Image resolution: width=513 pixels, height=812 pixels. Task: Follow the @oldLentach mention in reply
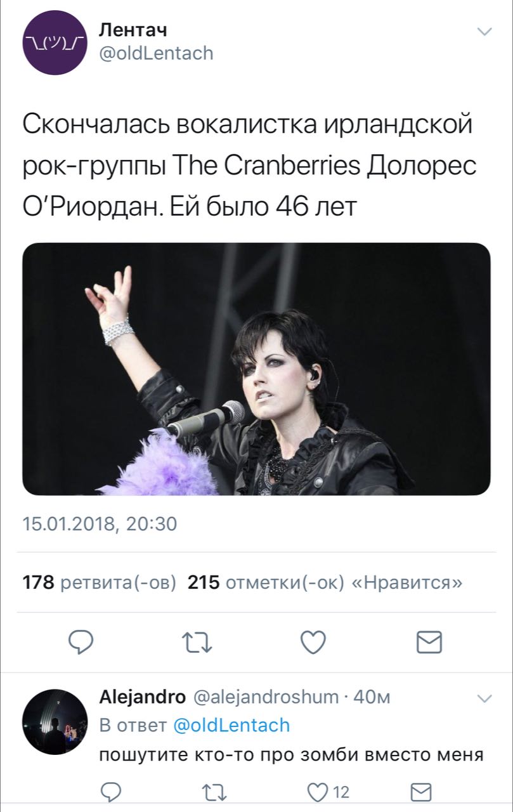pyautogui.click(x=231, y=725)
